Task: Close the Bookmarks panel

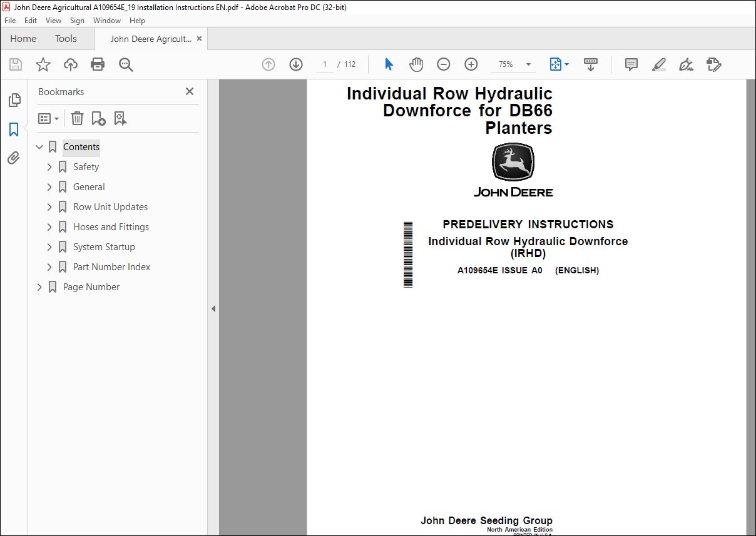Action: coord(190,91)
